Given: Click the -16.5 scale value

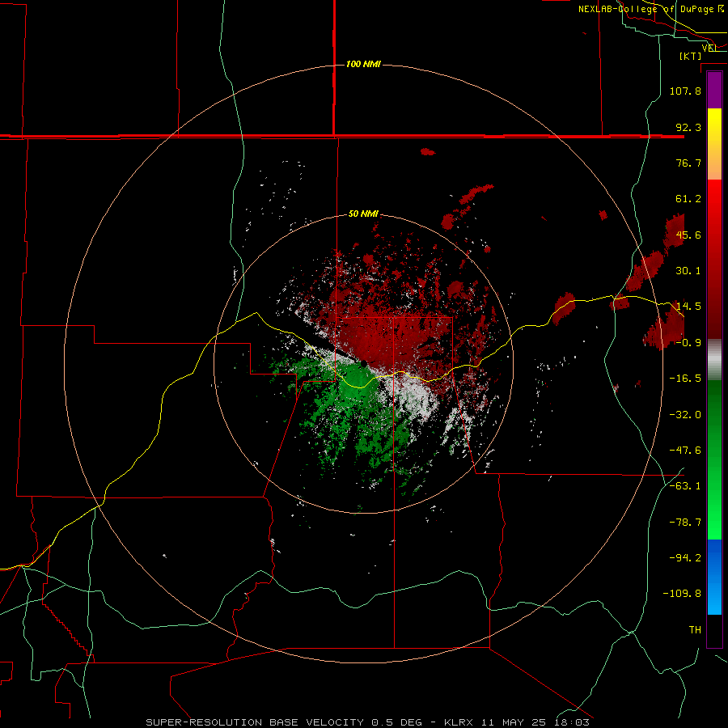Looking at the screenshot, I should click(685, 379).
